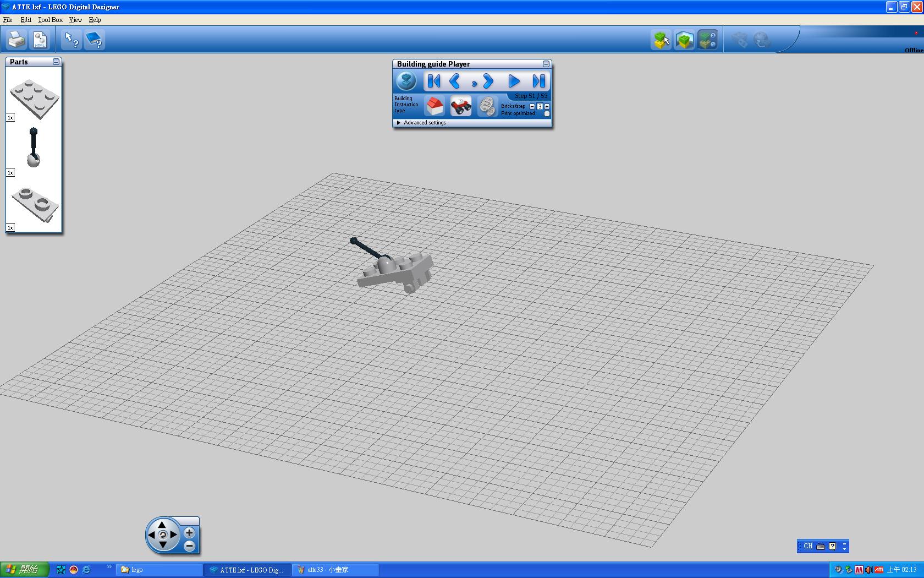Open the help book icon
924x578 pixels.
point(95,40)
